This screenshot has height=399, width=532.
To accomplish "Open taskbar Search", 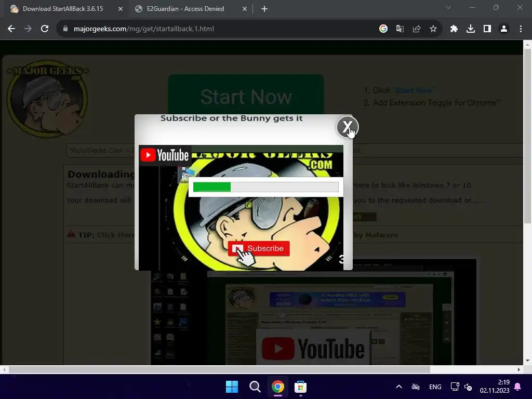I will click(255, 387).
